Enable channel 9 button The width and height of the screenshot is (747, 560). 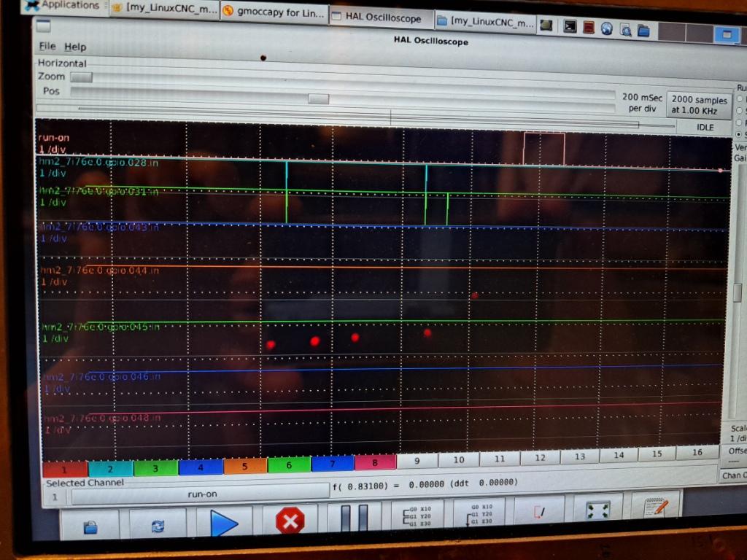click(x=417, y=461)
